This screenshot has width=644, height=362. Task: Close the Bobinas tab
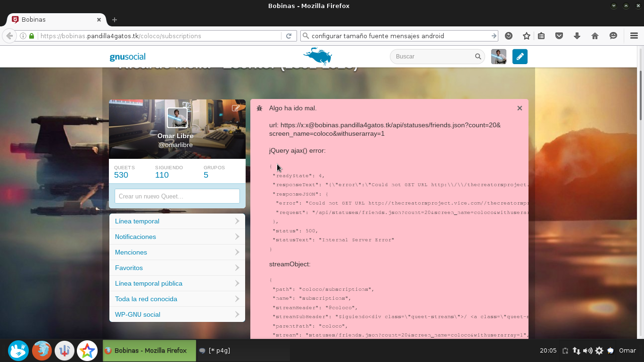99,20
